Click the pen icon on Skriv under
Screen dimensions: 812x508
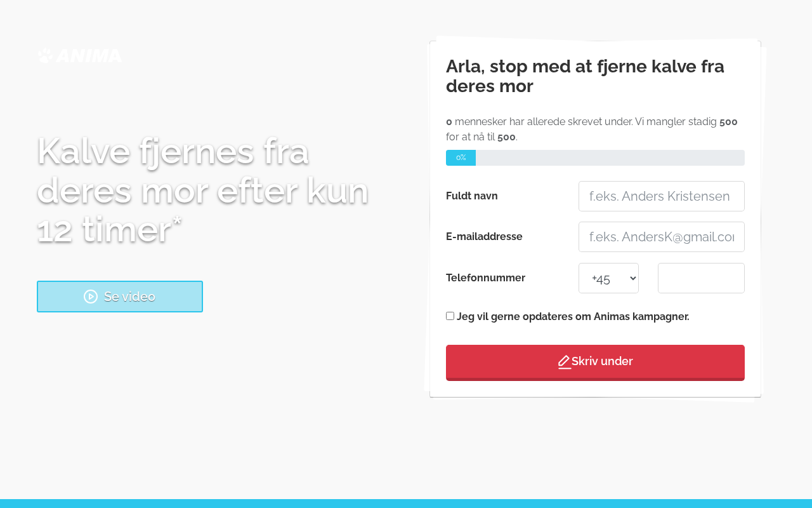564,362
